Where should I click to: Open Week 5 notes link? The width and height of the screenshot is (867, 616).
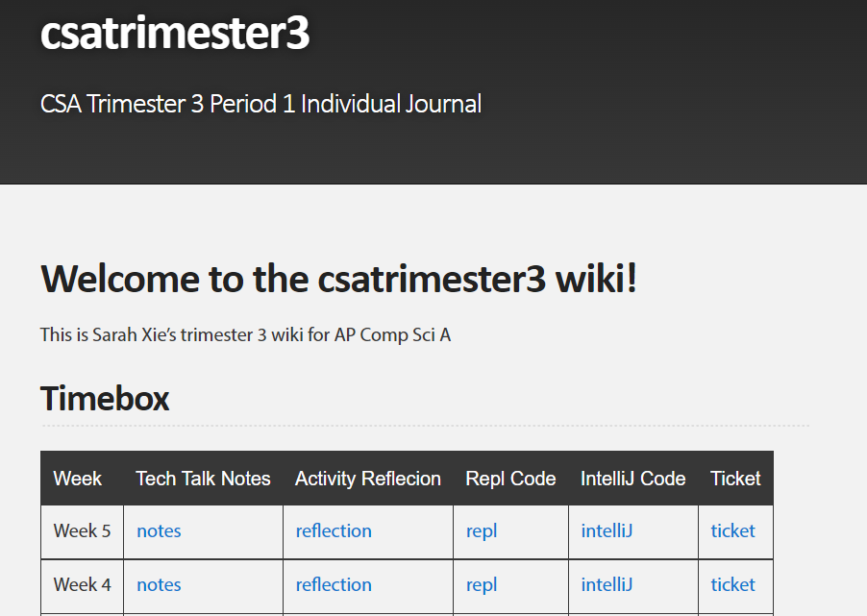(x=159, y=531)
